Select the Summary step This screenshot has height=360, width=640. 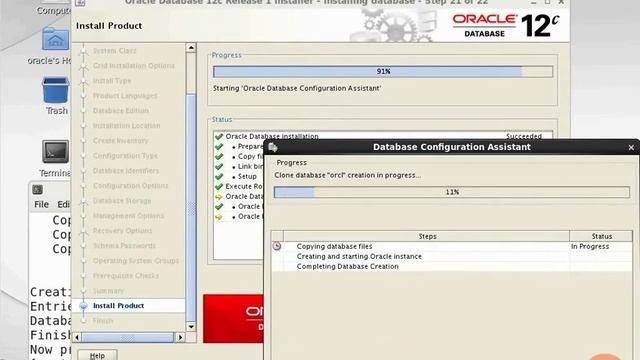(x=108, y=291)
